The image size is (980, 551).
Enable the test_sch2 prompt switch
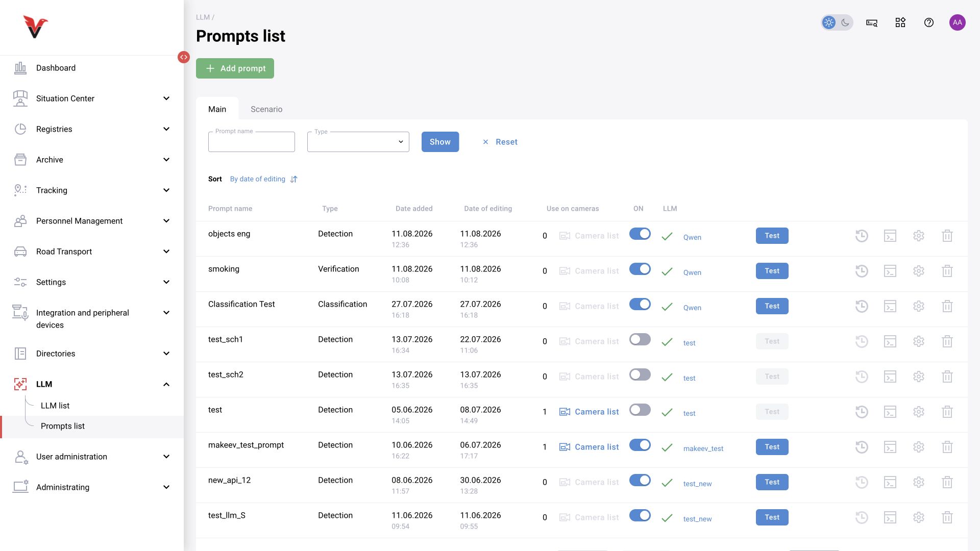640,374
